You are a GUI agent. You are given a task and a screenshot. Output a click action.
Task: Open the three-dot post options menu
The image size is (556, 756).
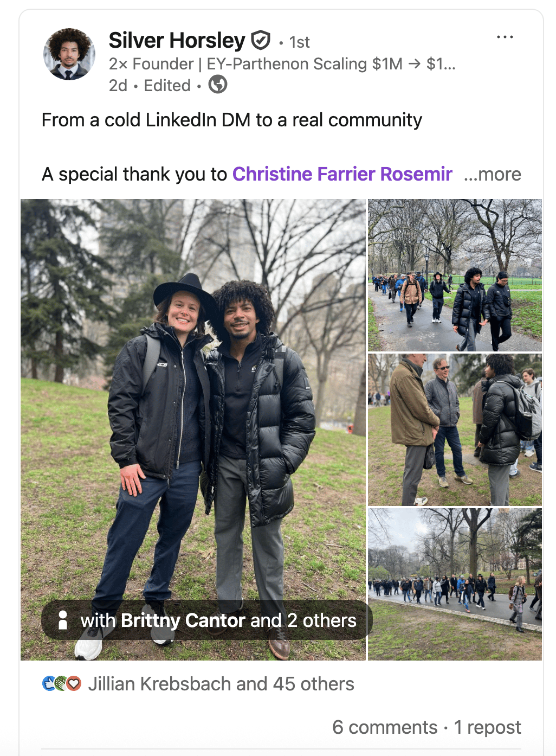[x=505, y=37]
